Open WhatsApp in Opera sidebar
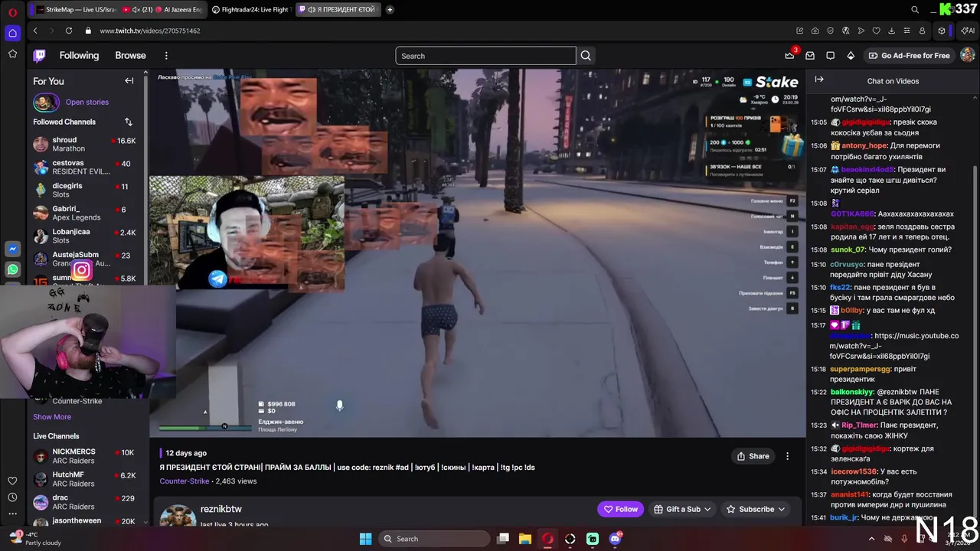Screen dimensions: 980x551 [x=12, y=269]
